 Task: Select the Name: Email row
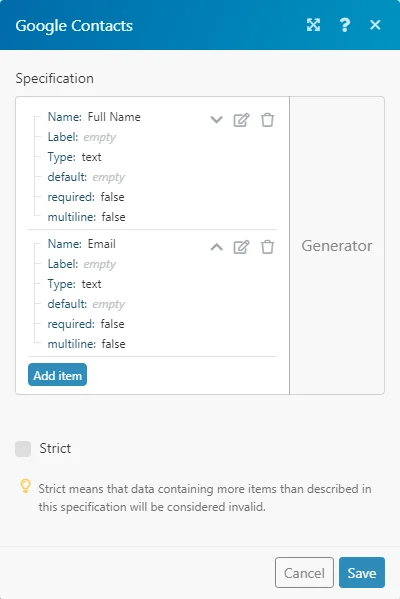81,244
